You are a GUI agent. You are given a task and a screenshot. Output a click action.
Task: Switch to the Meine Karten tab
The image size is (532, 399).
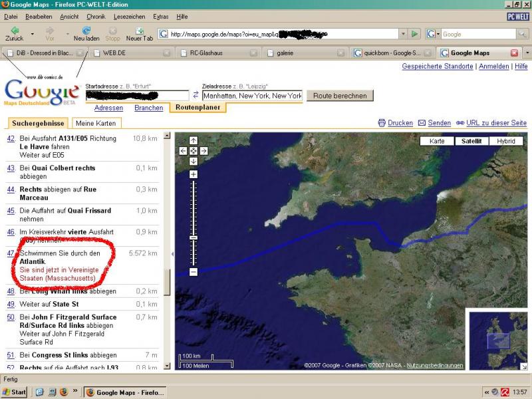tap(95, 123)
